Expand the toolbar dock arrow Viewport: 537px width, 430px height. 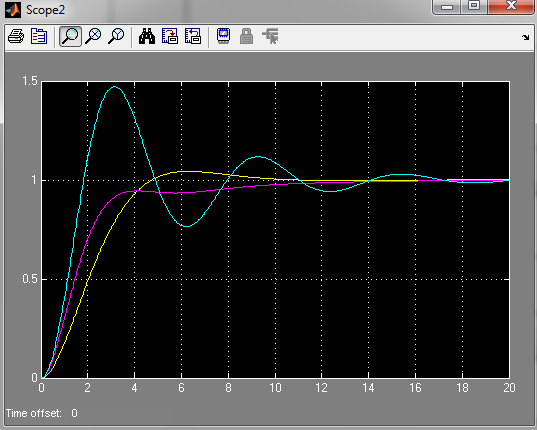(526, 37)
